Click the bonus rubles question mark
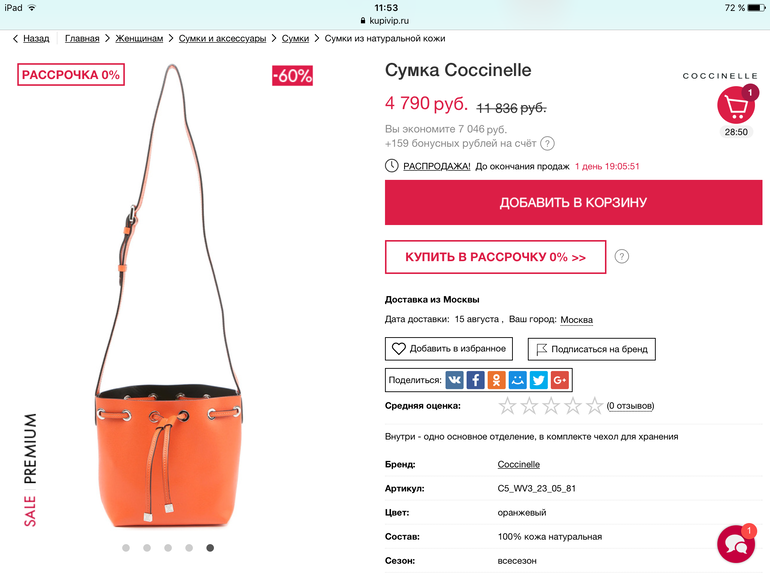The height and width of the screenshot is (578, 770). pos(547,143)
